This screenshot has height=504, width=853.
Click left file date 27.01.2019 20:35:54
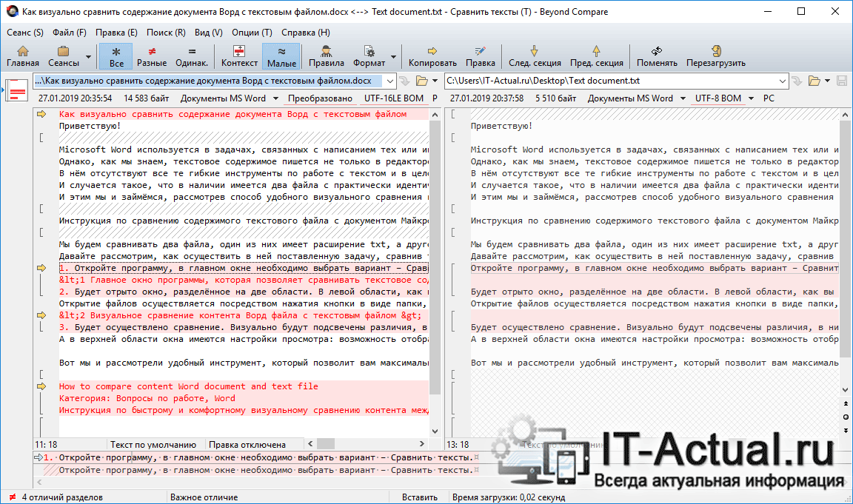click(75, 98)
